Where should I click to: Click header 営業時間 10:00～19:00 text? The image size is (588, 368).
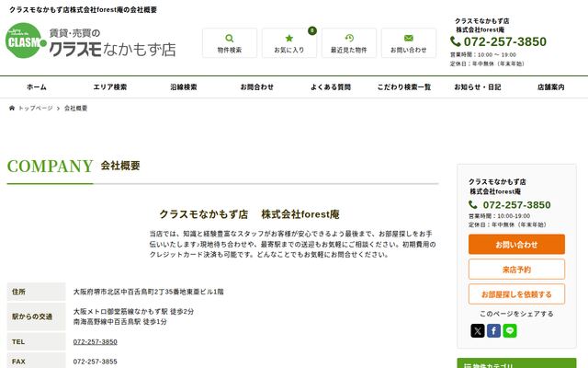tap(483, 55)
